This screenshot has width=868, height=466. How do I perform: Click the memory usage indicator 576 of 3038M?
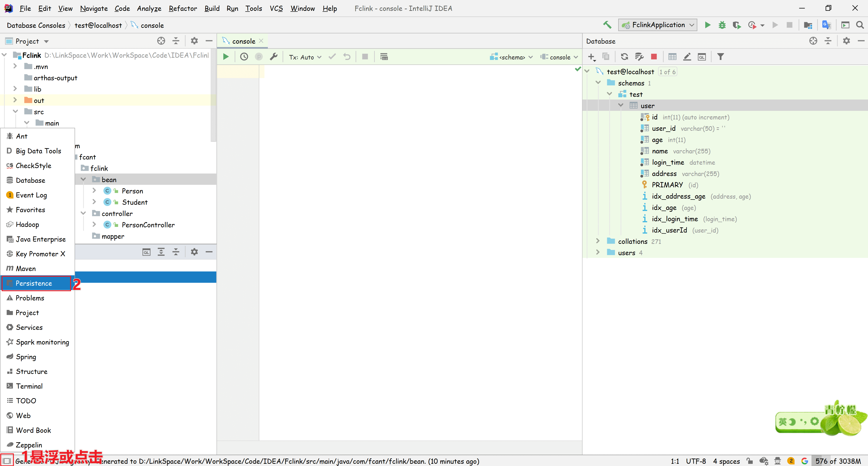point(838,461)
